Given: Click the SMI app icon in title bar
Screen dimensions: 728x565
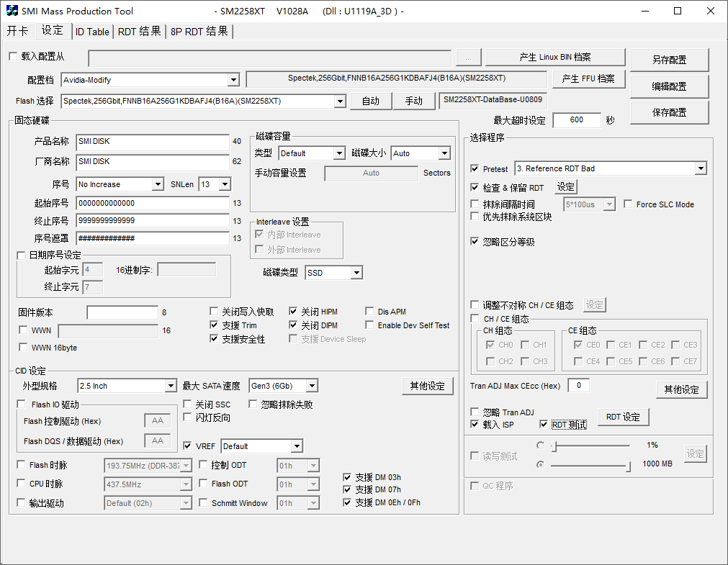Looking at the screenshot, I should click(x=12, y=11).
